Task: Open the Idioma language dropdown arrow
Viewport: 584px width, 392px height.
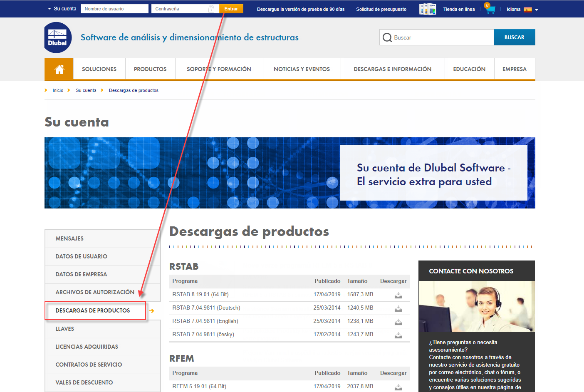Action: click(537, 10)
